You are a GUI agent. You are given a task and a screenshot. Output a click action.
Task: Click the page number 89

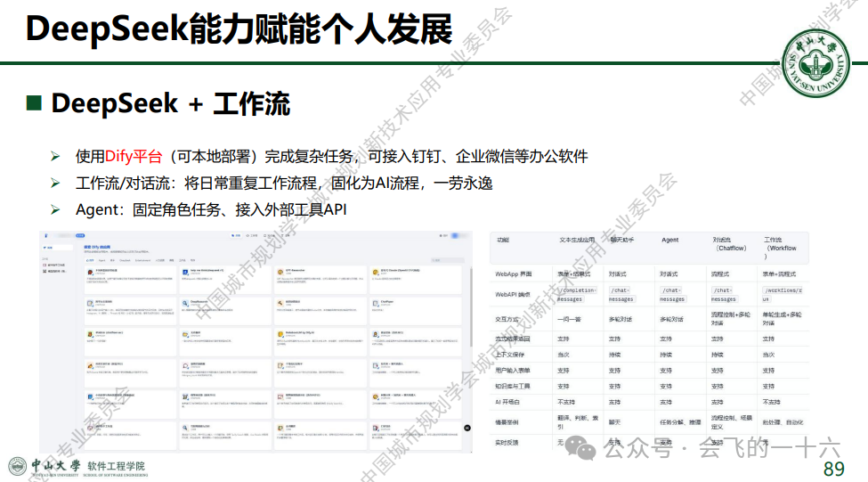pos(833,469)
